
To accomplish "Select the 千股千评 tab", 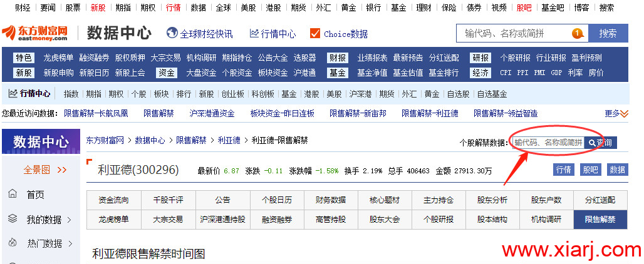I will [x=168, y=200].
